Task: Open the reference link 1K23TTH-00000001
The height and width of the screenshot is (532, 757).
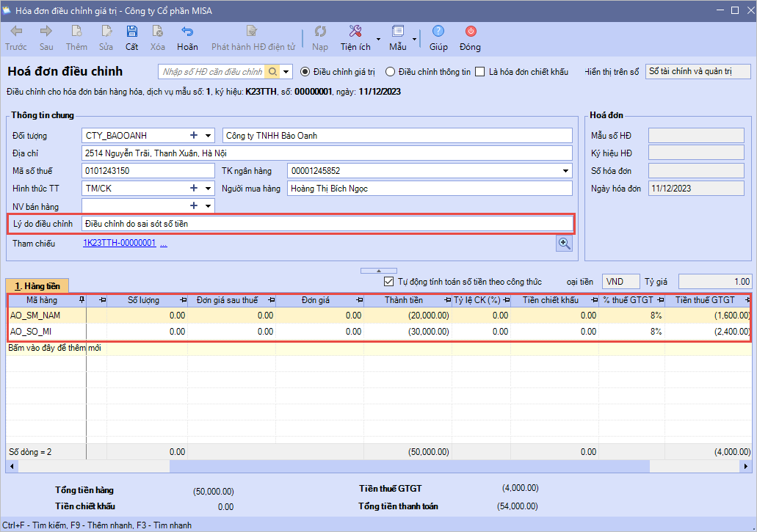Action: [119, 244]
